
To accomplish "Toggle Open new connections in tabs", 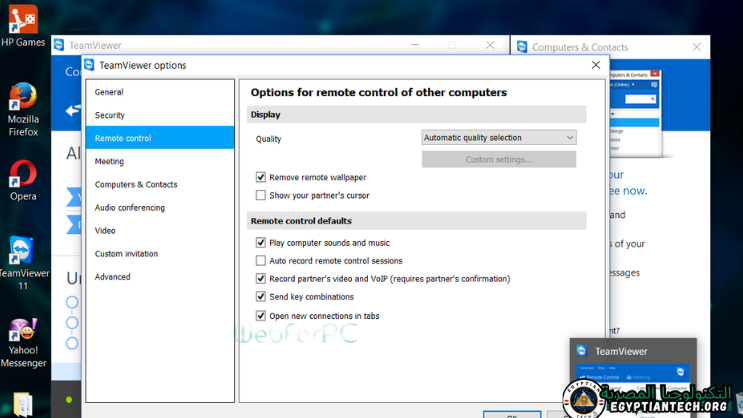I will pyautogui.click(x=261, y=316).
